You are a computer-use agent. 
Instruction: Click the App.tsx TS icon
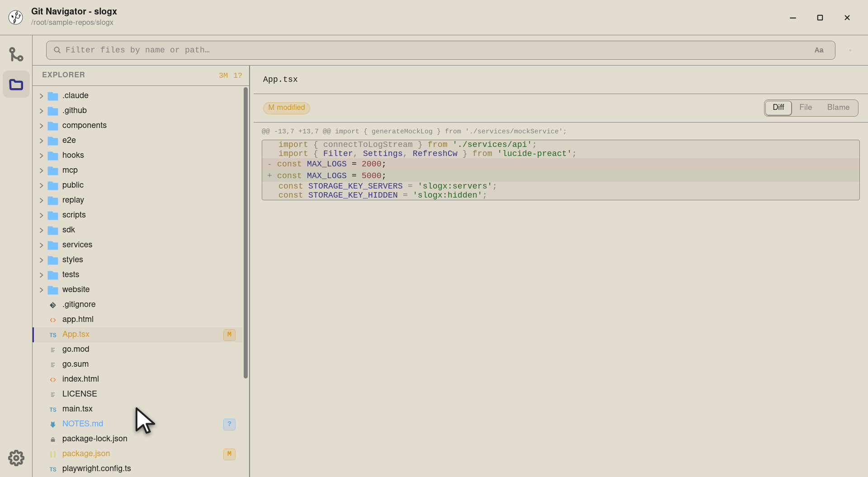(x=53, y=335)
